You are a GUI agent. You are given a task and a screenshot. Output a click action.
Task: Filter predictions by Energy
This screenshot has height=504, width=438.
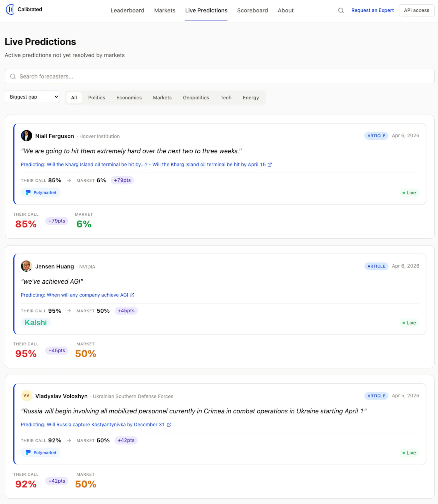tap(251, 97)
